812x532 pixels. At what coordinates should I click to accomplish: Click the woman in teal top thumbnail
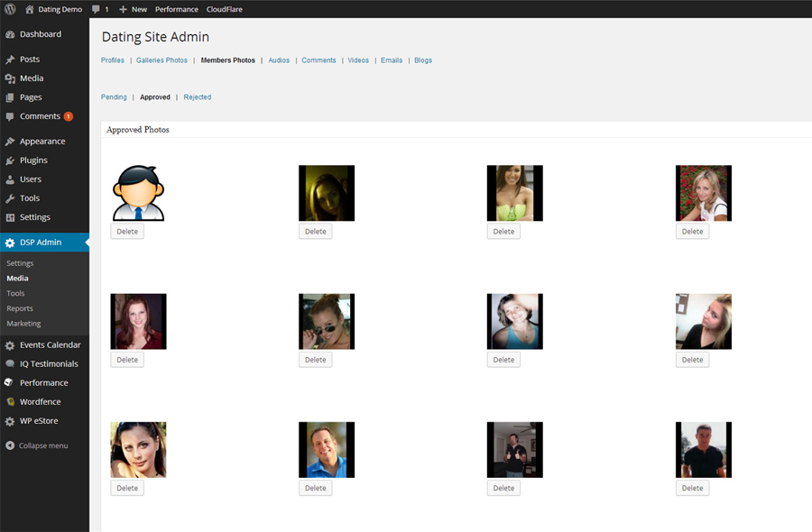tap(515, 321)
